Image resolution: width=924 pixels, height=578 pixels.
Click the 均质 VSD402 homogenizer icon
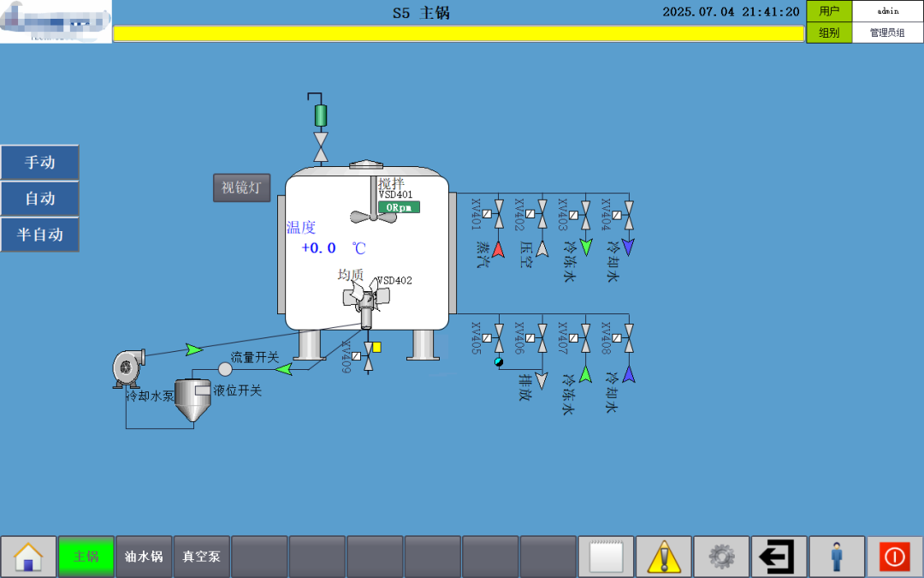366,295
